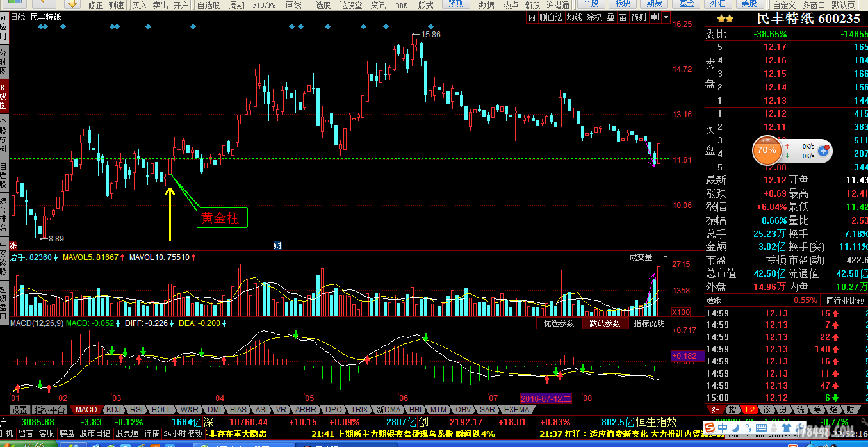Viewport: 868px width, 447px height.
Task: Click 优选参数 above the MACD chart
Action: tap(559, 323)
